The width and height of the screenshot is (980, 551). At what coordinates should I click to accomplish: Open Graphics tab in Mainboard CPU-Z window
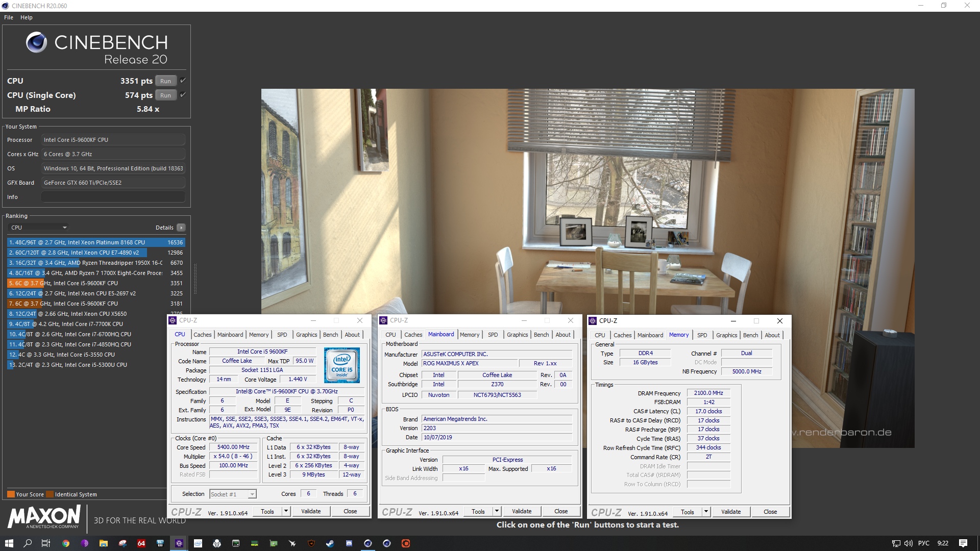pos(517,335)
